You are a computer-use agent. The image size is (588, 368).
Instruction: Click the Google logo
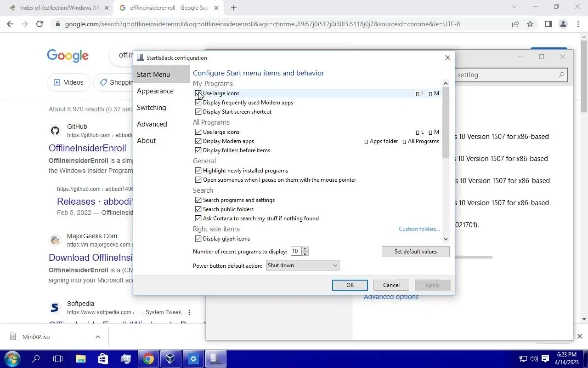68,55
